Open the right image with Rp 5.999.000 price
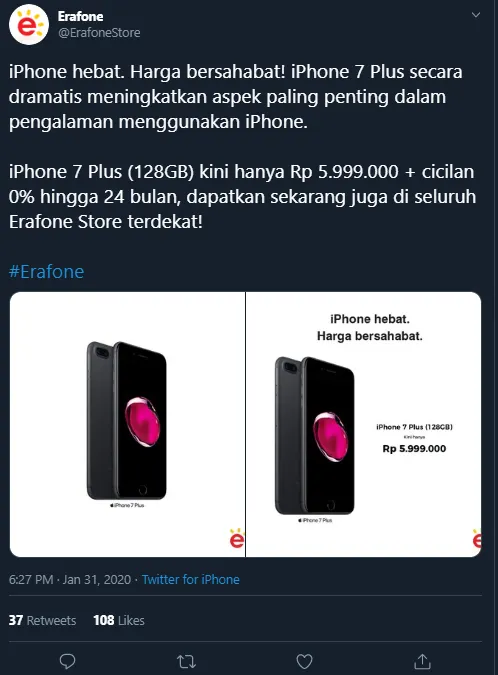 [364, 424]
